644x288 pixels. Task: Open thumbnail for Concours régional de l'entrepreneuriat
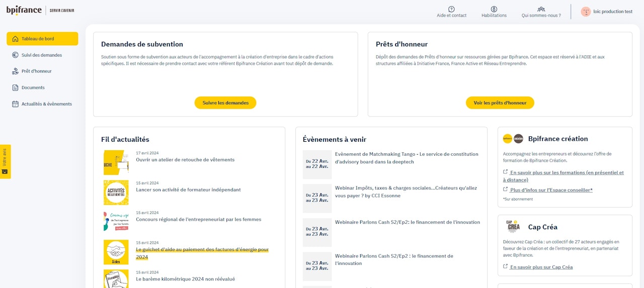coord(116,222)
